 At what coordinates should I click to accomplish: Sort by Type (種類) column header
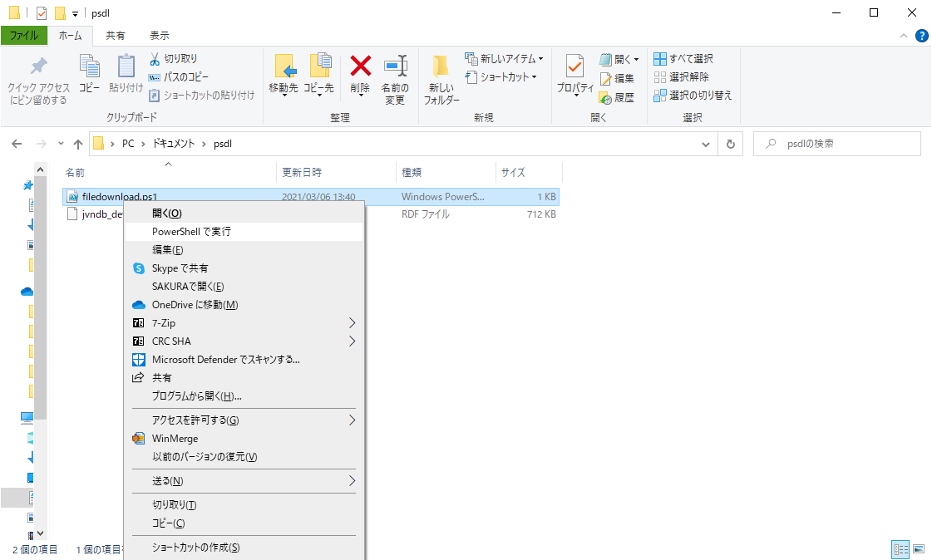click(446, 172)
